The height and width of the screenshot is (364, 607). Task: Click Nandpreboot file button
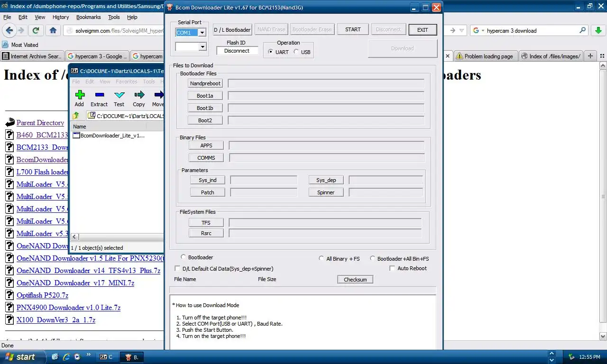(205, 83)
